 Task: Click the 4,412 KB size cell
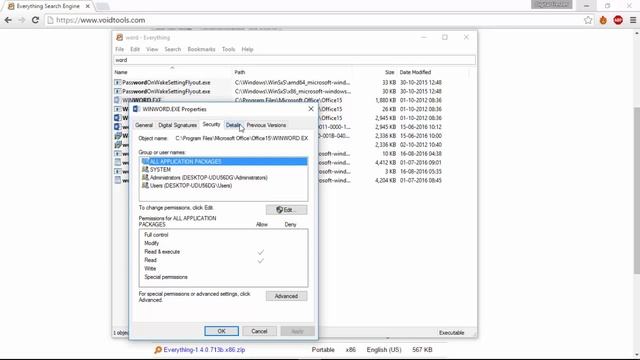point(385,162)
